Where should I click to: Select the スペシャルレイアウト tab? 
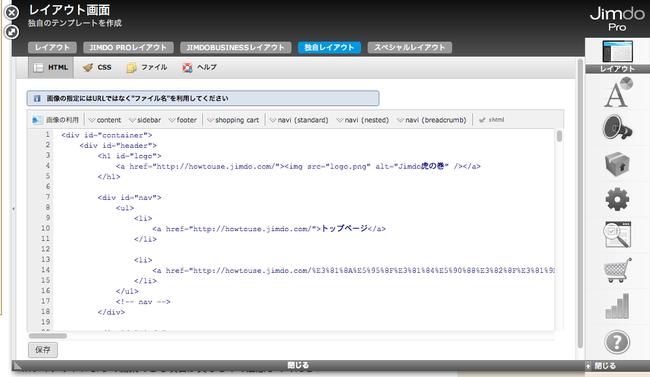pos(410,47)
